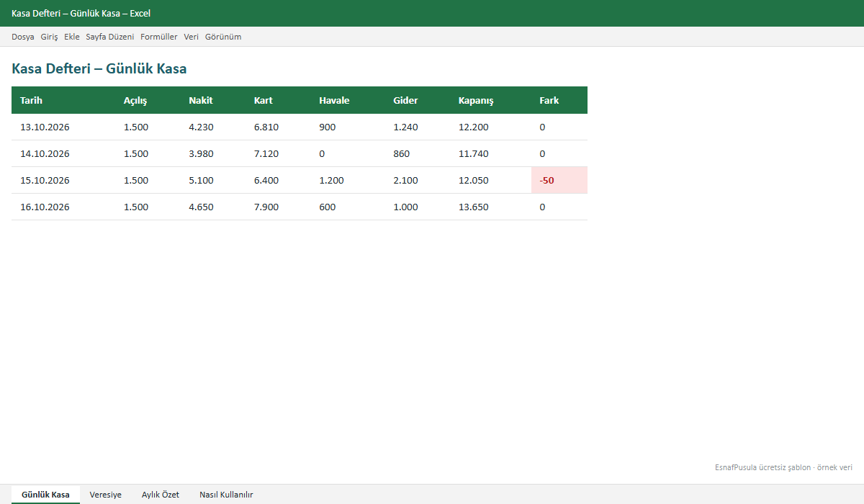Click the Havale value 600

[348, 207]
